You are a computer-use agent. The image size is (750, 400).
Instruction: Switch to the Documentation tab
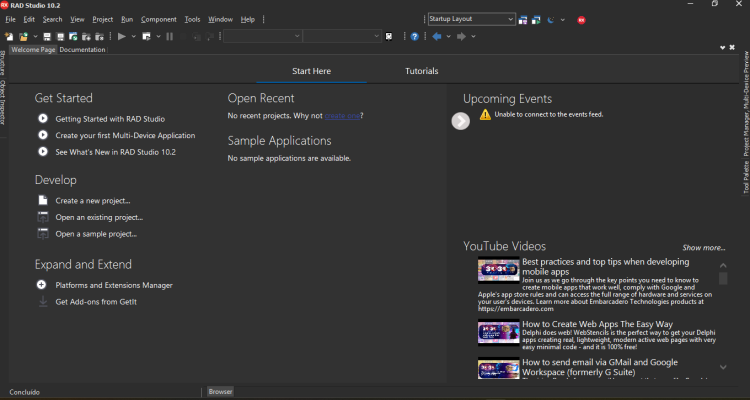click(82, 50)
